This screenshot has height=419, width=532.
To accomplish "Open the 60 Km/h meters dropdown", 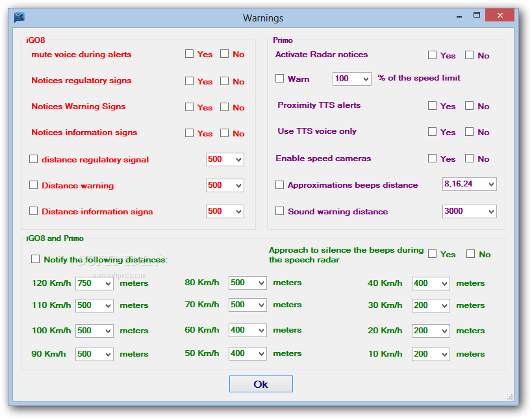I will [247, 330].
